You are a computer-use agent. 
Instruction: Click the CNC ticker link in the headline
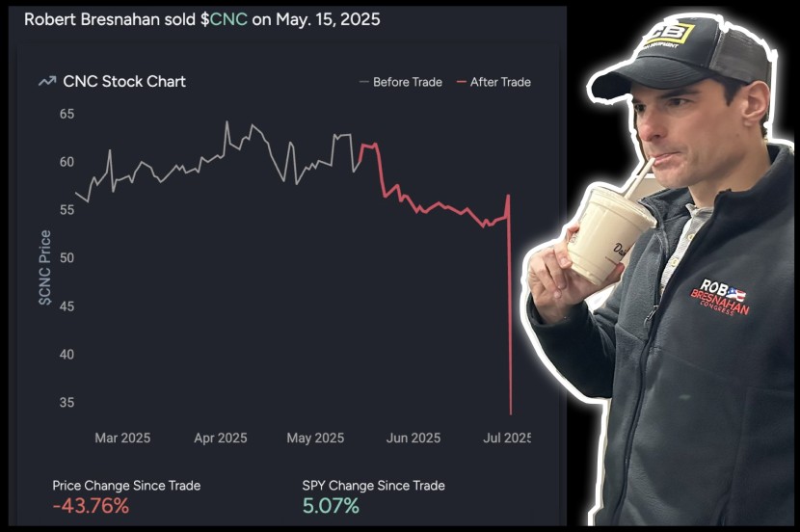pyautogui.click(x=228, y=19)
